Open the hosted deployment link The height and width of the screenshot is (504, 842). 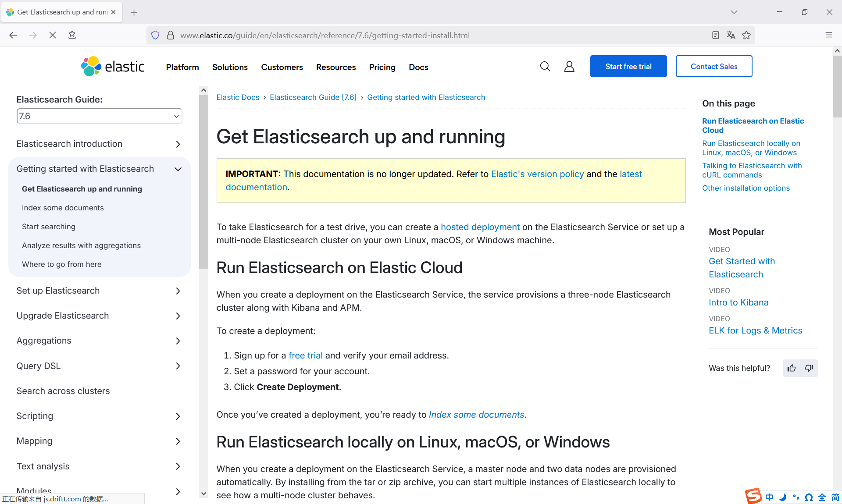[480, 227]
